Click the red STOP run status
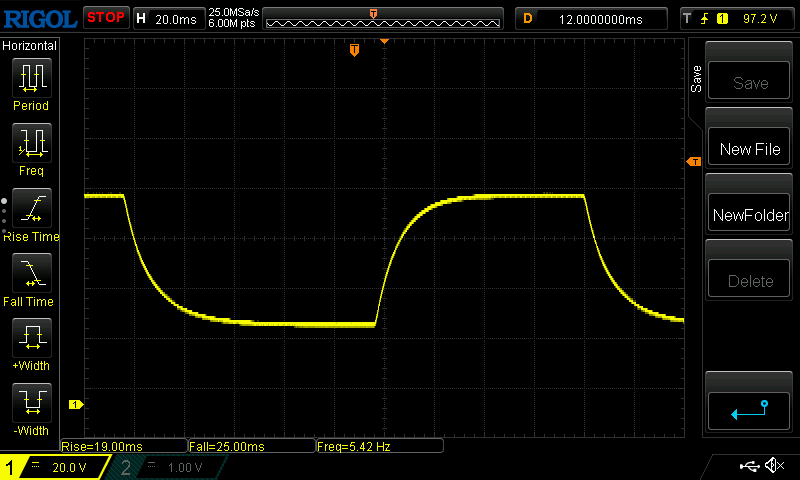 (105, 17)
